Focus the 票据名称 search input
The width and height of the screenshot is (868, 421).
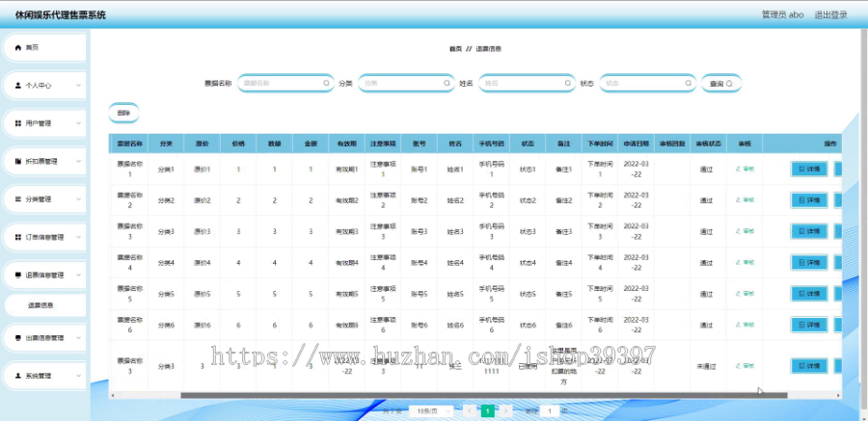(285, 83)
